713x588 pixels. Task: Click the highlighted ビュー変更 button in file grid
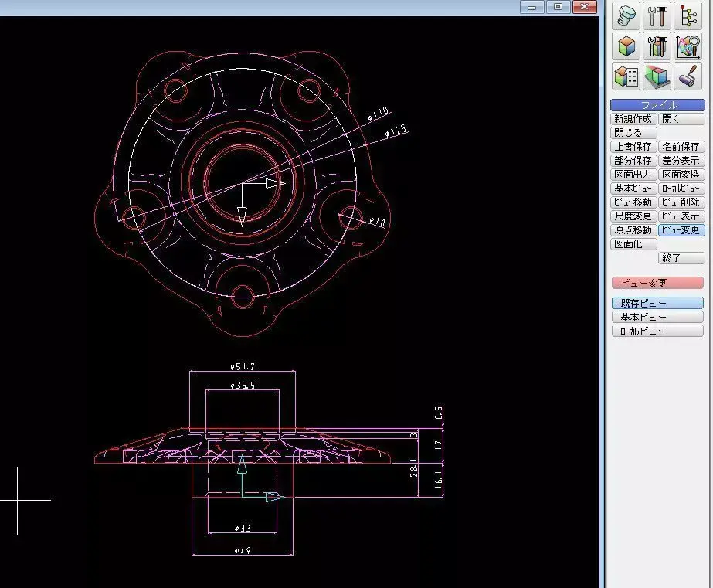(681, 230)
